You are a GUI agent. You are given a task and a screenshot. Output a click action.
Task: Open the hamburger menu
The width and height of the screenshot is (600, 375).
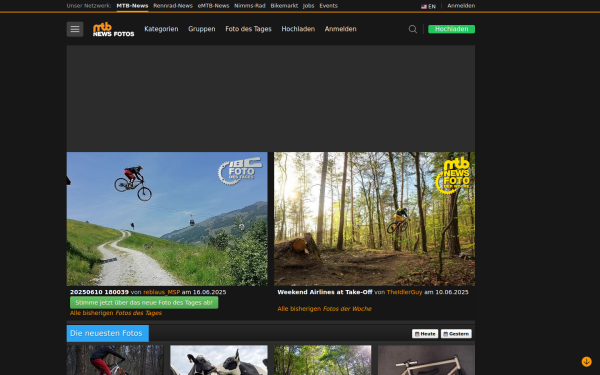click(75, 29)
